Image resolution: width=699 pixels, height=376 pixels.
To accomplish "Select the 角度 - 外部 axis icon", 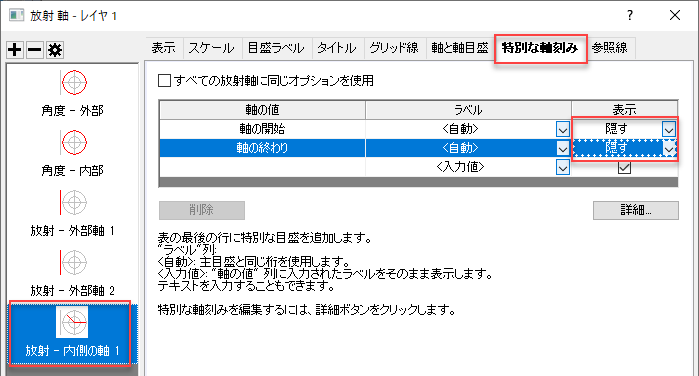I will pos(74,83).
